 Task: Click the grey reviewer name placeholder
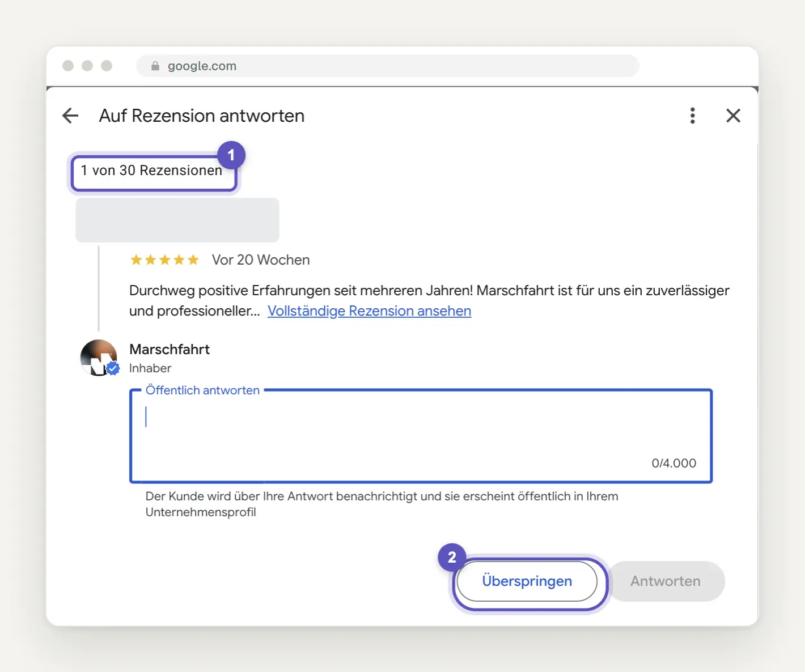click(177, 220)
